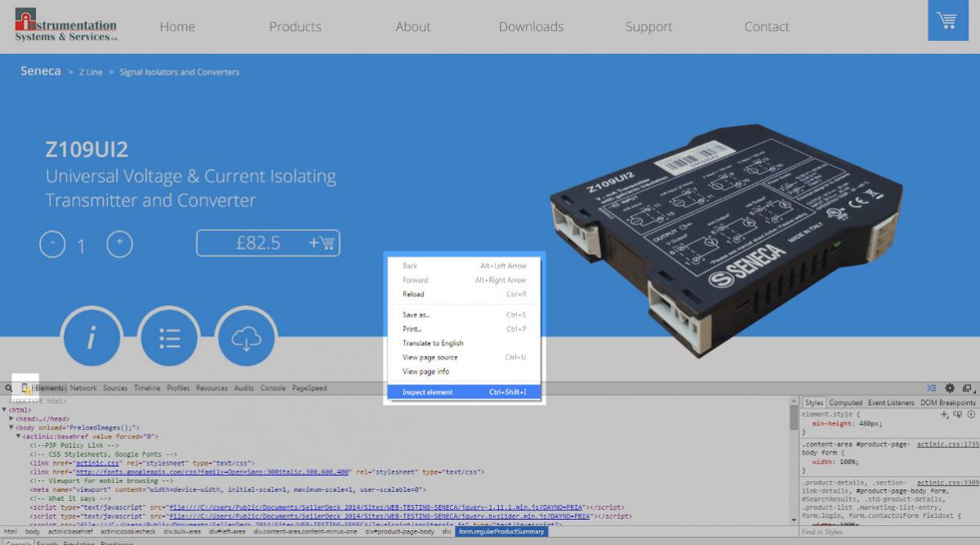This screenshot has width=980, height=545.
Task: Expand the head element in DOM tree
Action: (11, 419)
